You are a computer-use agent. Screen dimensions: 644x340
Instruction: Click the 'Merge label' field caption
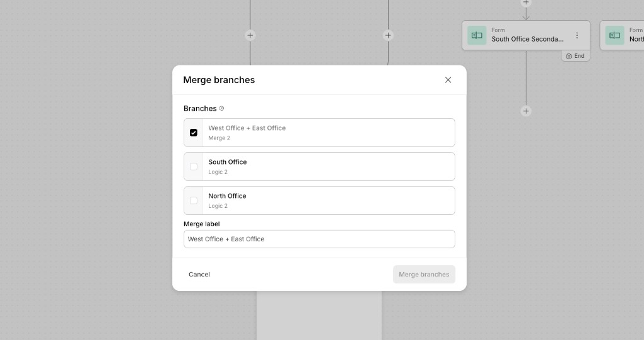[x=202, y=224]
